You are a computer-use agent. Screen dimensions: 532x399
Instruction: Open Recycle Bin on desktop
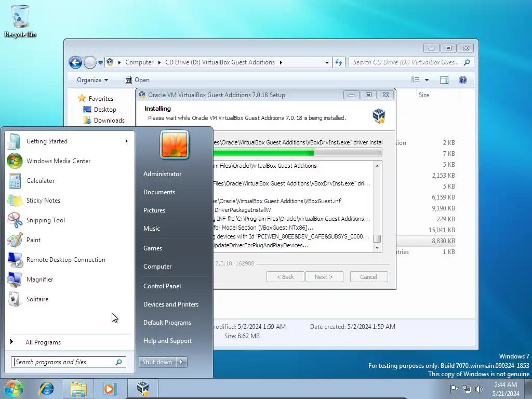tap(20, 20)
